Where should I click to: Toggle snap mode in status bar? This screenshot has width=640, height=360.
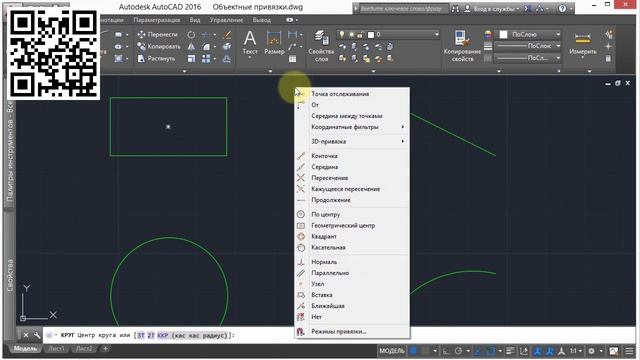point(425,351)
